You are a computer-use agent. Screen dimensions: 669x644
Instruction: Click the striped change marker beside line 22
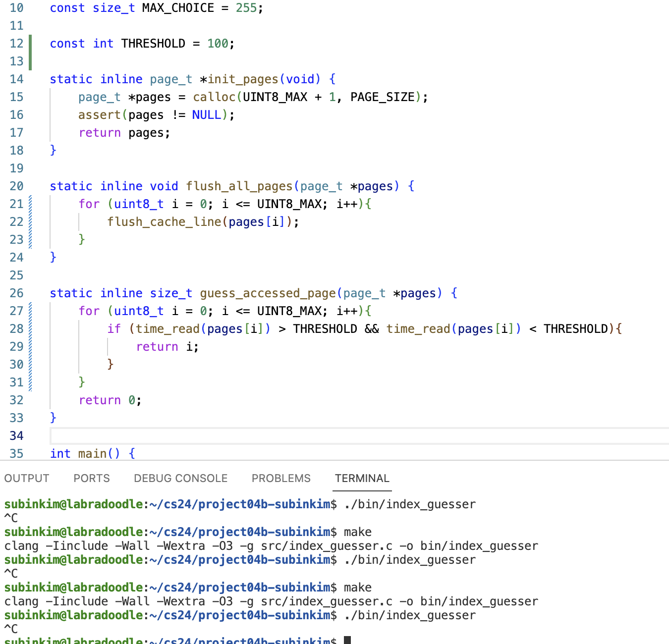(x=30, y=222)
